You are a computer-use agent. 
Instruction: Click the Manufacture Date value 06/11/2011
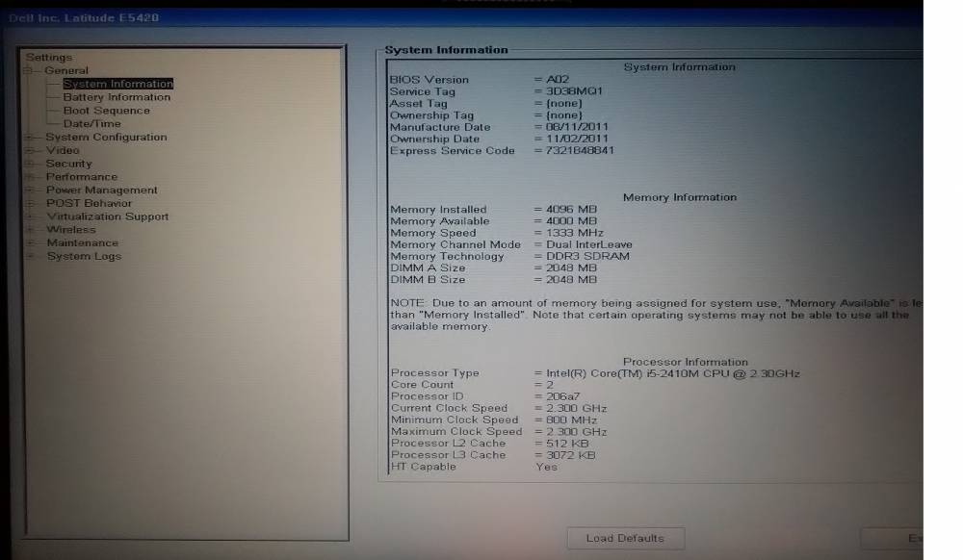click(x=577, y=127)
